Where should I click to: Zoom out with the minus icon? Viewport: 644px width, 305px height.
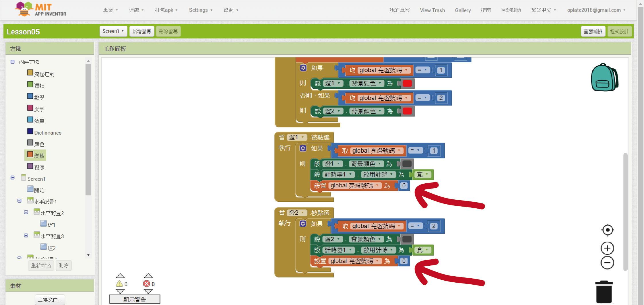607,263
